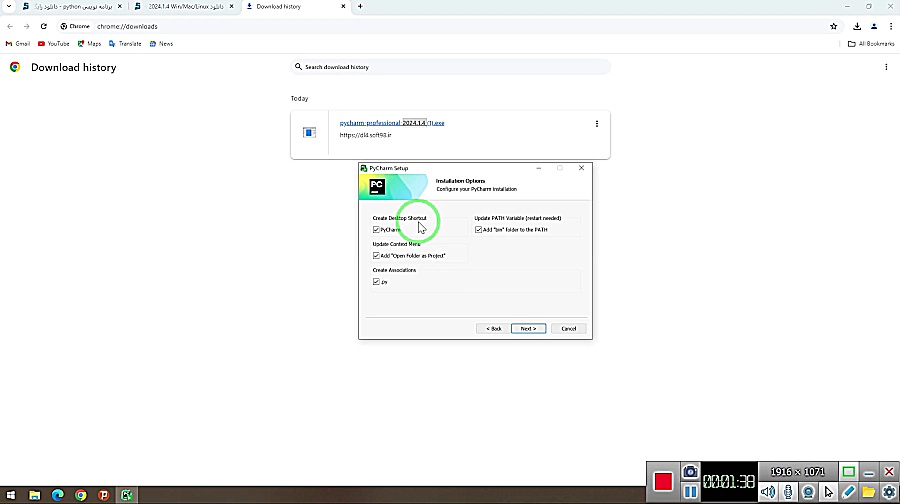
Task: Open tab search dropdown in Chrome
Action: 9,6
